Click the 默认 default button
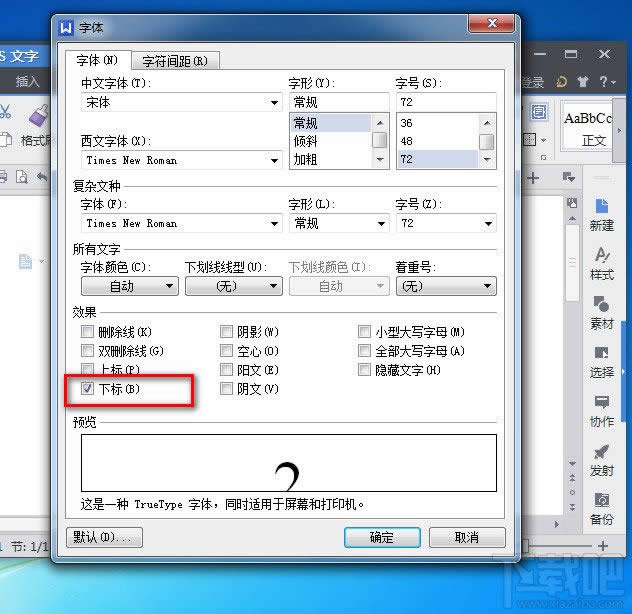 pyautogui.click(x=103, y=537)
